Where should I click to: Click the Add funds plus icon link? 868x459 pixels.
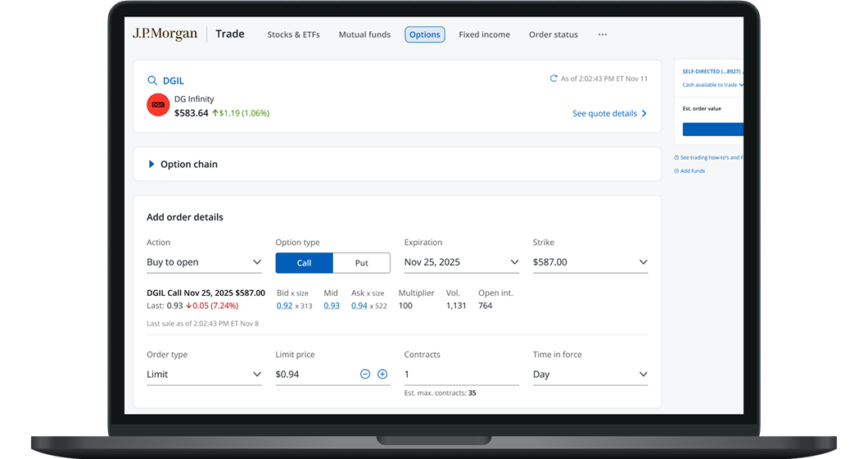tap(689, 170)
